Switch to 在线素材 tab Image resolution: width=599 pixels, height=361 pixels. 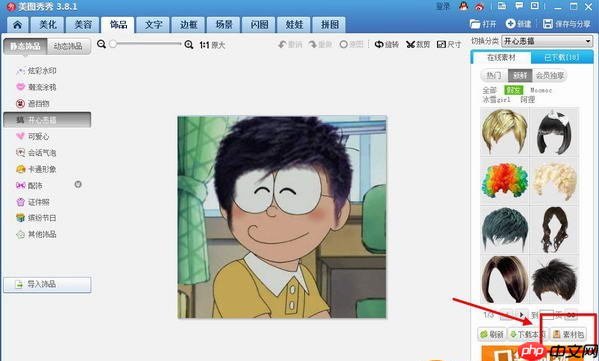click(501, 58)
